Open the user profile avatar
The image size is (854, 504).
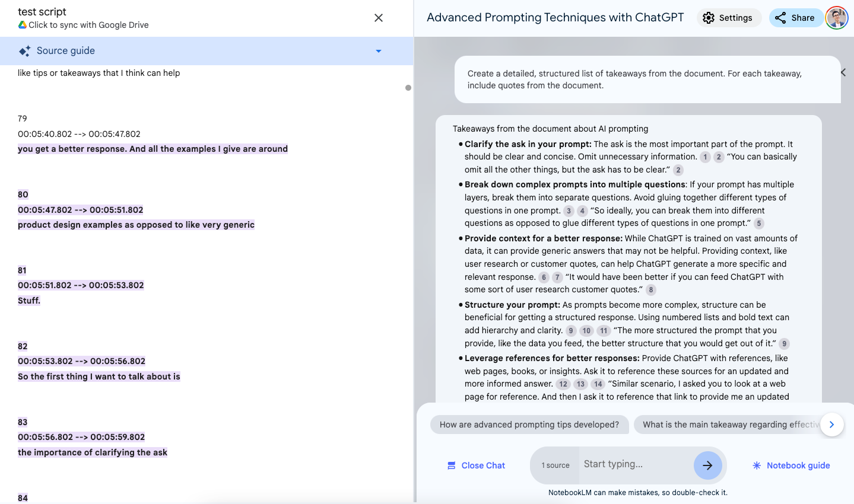(836, 18)
